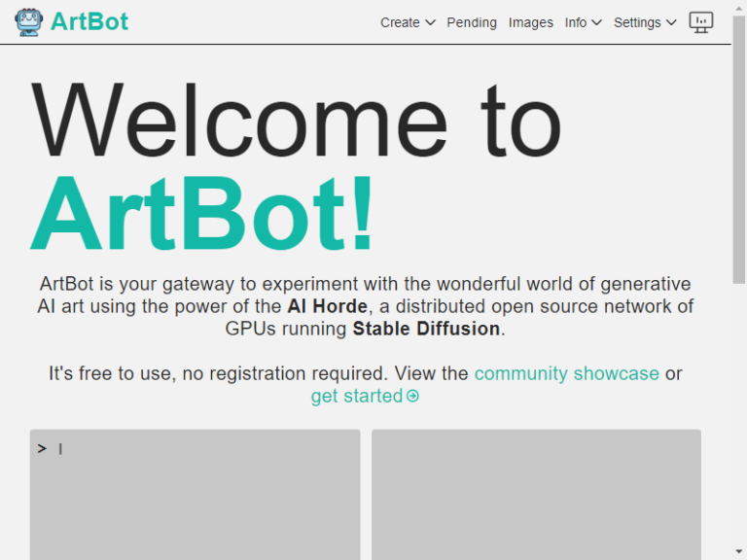Open the Pending page
The width and height of the screenshot is (747, 560).
point(472,22)
